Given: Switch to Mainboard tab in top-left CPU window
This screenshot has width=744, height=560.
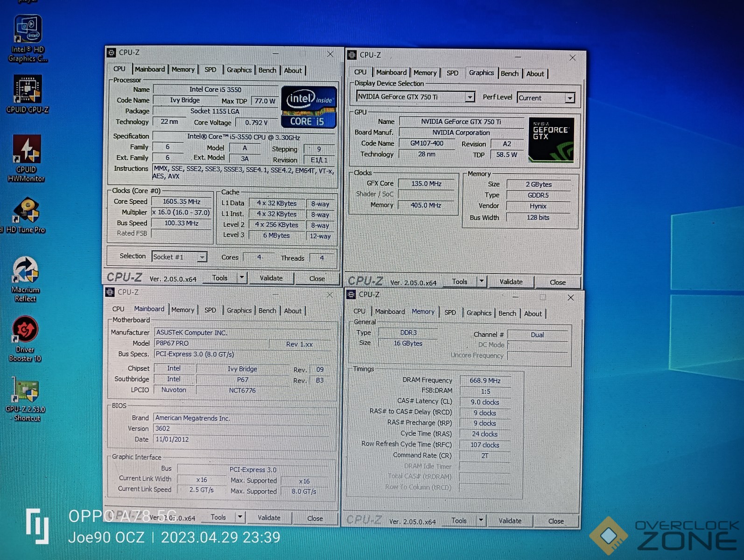Looking at the screenshot, I should click(x=150, y=69).
